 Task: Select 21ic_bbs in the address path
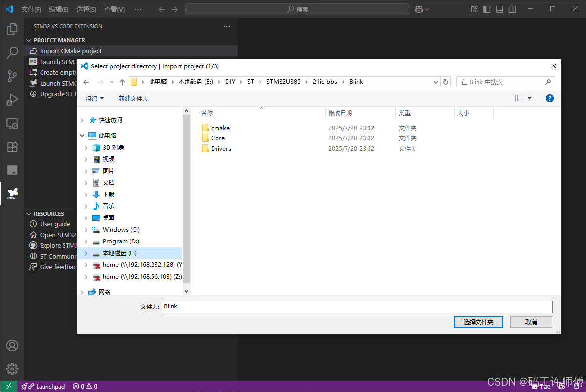tap(325, 82)
